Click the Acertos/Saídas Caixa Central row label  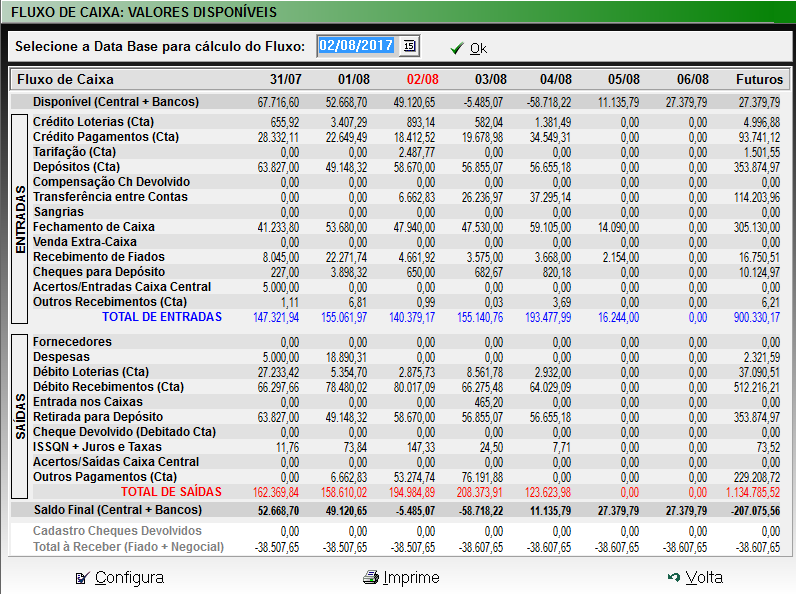coord(116,462)
